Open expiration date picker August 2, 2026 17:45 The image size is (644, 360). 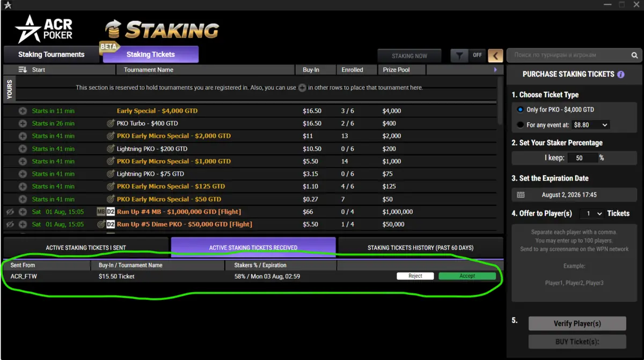click(x=575, y=195)
